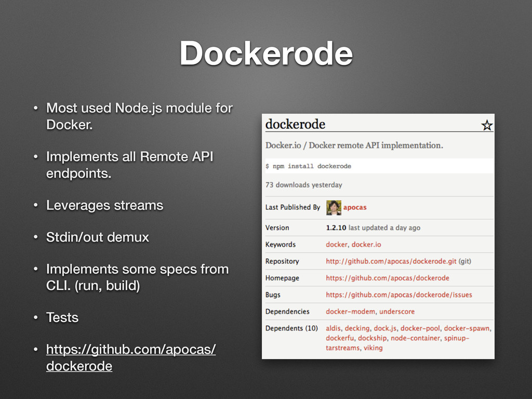Click the 'Dependencies' row label
This screenshot has height=399, width=532.
pos(287,312)
